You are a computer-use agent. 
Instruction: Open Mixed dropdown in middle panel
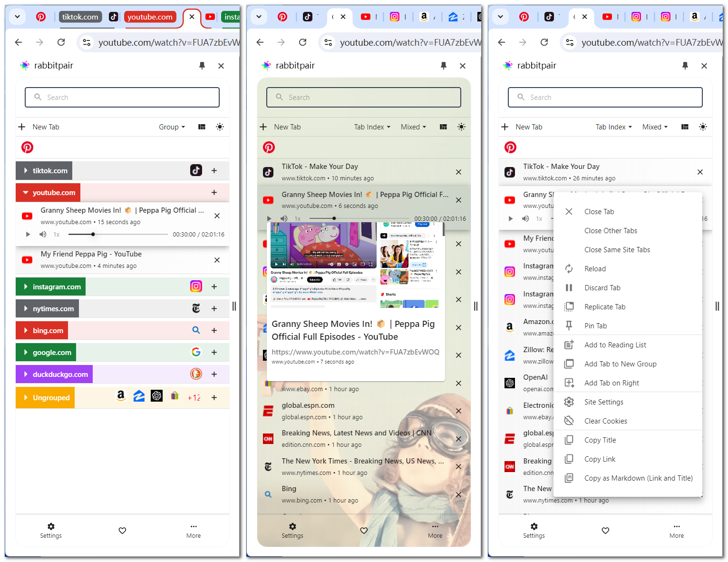[413, 127]
